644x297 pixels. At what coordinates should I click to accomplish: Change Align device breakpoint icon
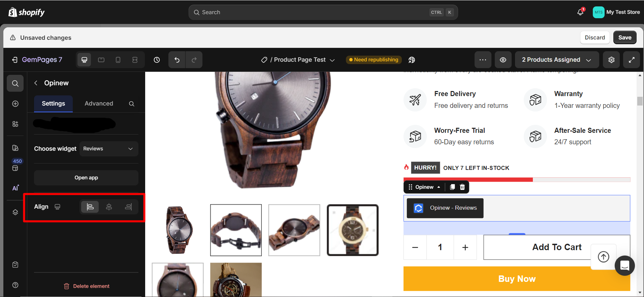point(58,207)
